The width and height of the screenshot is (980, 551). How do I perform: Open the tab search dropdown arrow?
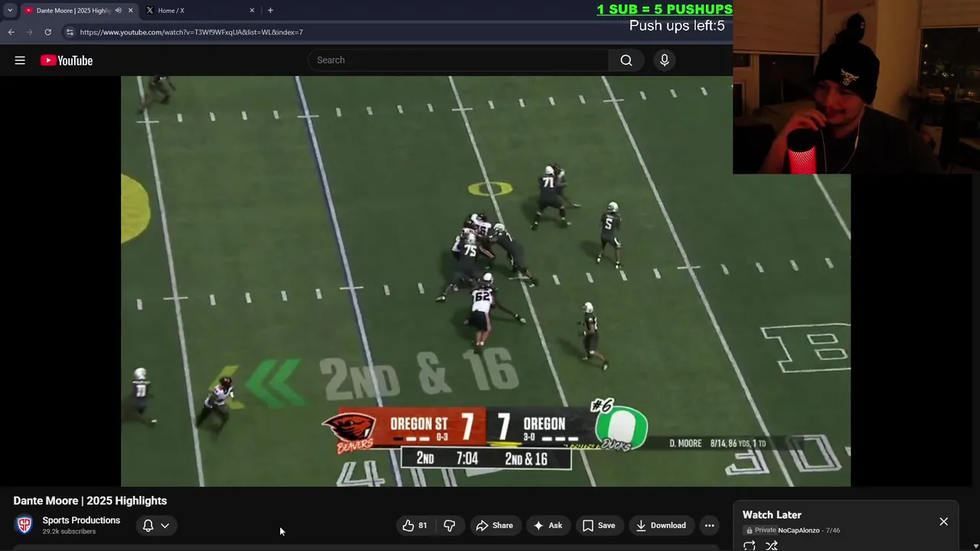point(10,10)
